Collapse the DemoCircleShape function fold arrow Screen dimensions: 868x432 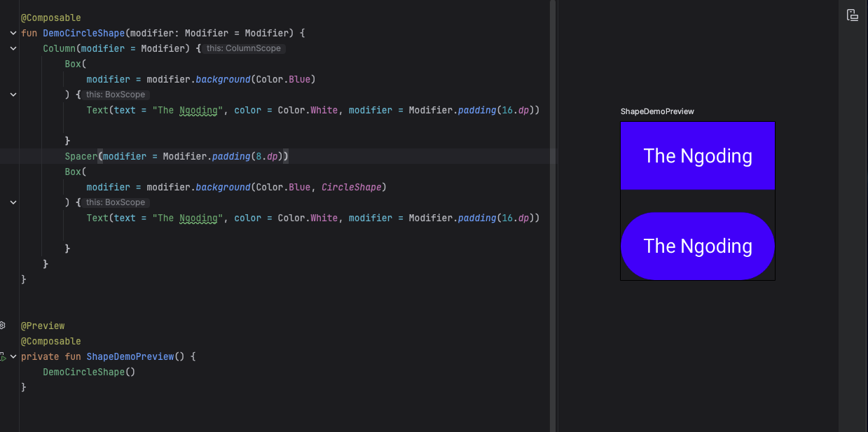(x=13, y=33)
